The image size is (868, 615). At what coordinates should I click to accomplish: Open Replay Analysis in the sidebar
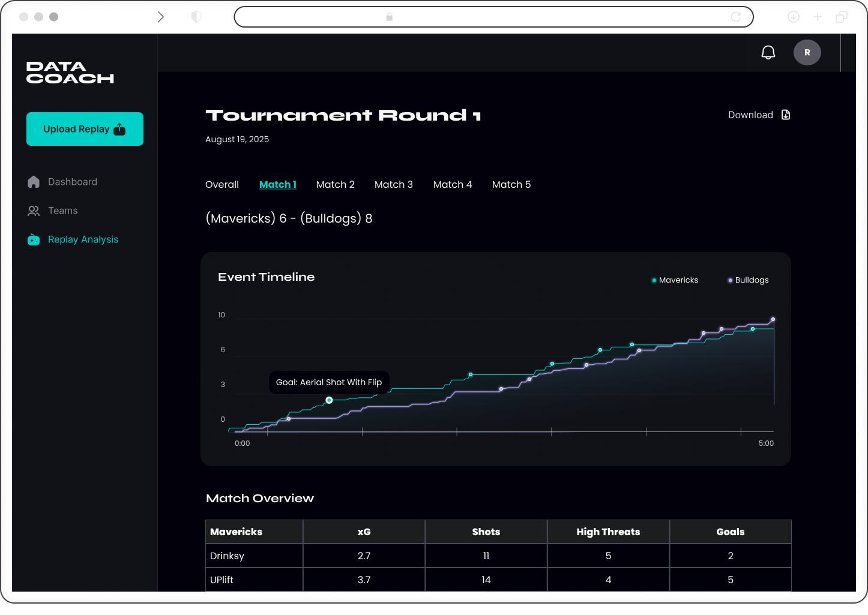coord(83,239)
